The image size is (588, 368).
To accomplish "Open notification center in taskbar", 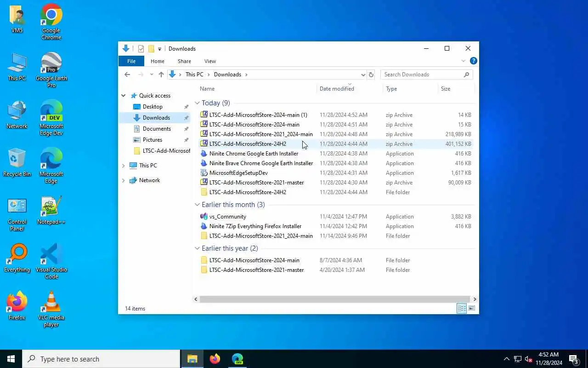I will click(573, 359).
